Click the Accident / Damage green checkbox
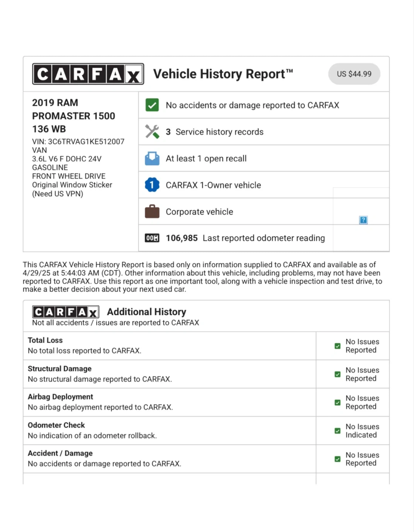The width and height of the screenshot is (414, 532). pyautogui.click(x=337, y=459)
